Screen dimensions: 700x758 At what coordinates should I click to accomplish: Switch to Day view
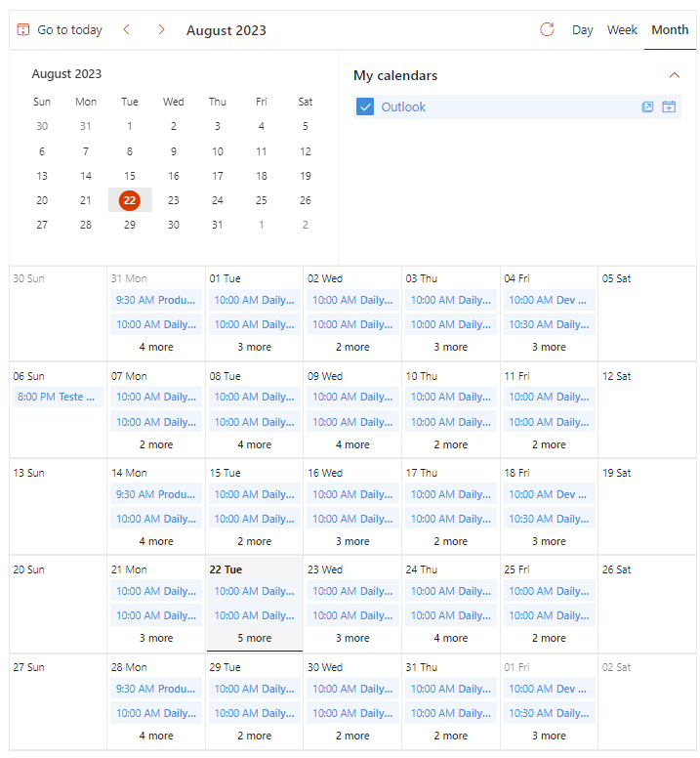[582, 30]
